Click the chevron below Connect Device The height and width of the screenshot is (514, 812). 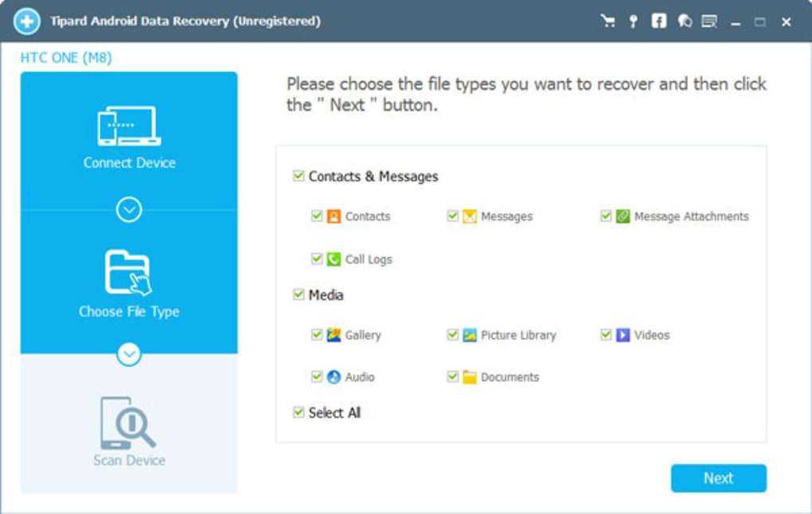click(x=129, y=209)
